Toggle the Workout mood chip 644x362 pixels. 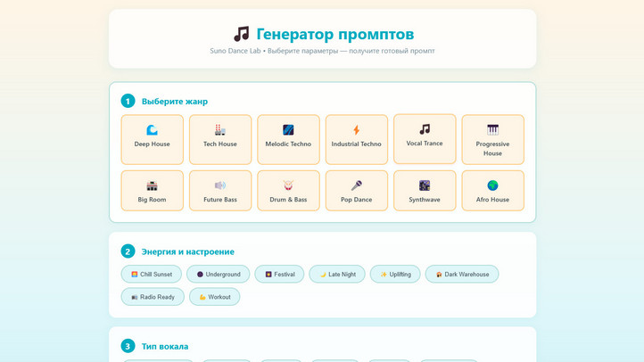point(215,297)
